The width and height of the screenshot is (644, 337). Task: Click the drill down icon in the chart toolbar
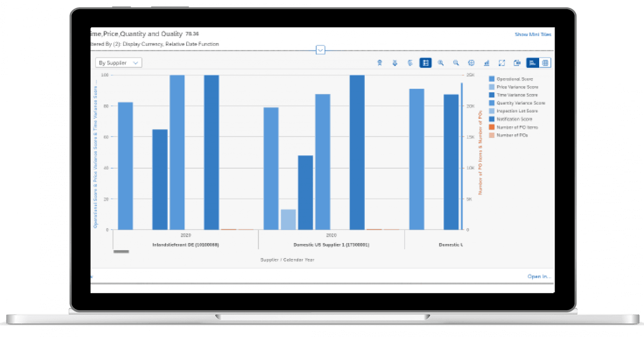[x=395, y=63]
